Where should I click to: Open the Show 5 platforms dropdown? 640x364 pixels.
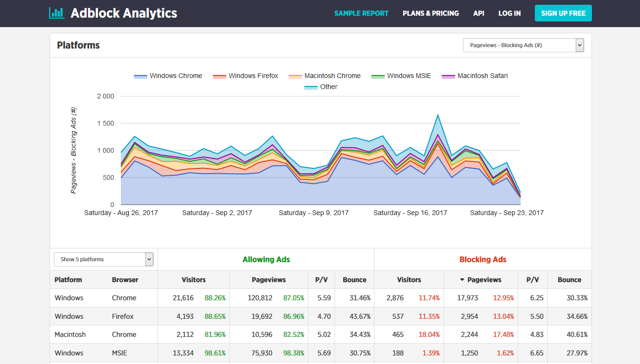[x=103, y=259]
